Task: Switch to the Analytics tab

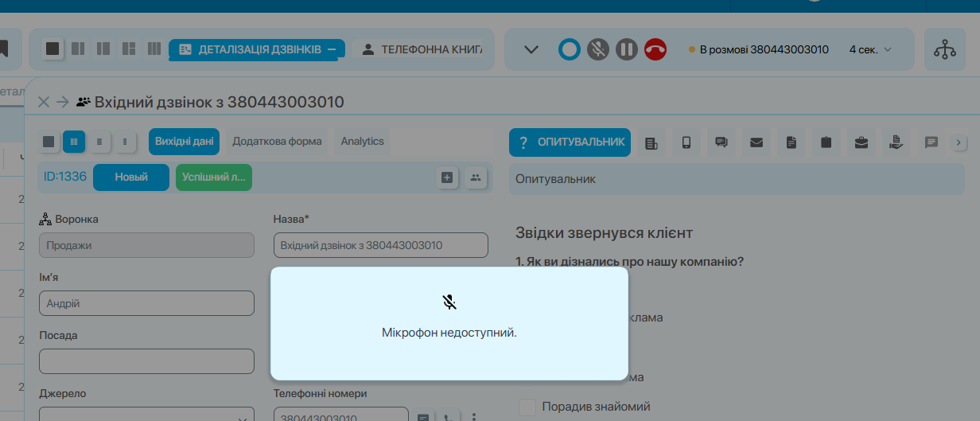Action: coord(362,142)
